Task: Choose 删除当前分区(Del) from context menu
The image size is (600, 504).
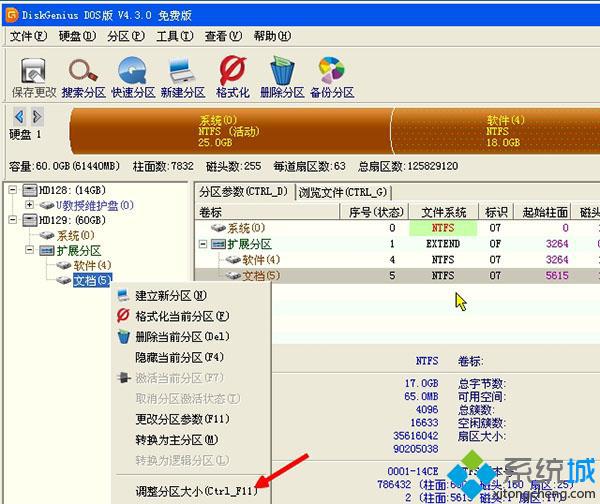Action: click(x=183, y=337)
